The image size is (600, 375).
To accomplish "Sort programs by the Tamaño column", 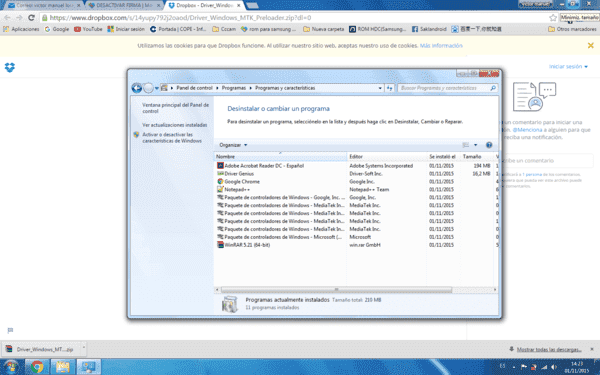I will [x=477, y=157].
